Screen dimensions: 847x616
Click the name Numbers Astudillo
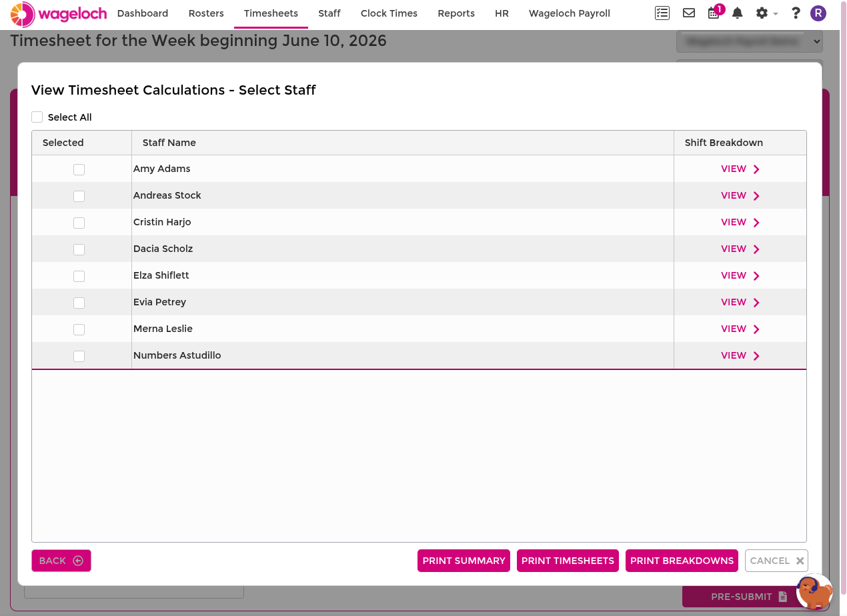177,355
